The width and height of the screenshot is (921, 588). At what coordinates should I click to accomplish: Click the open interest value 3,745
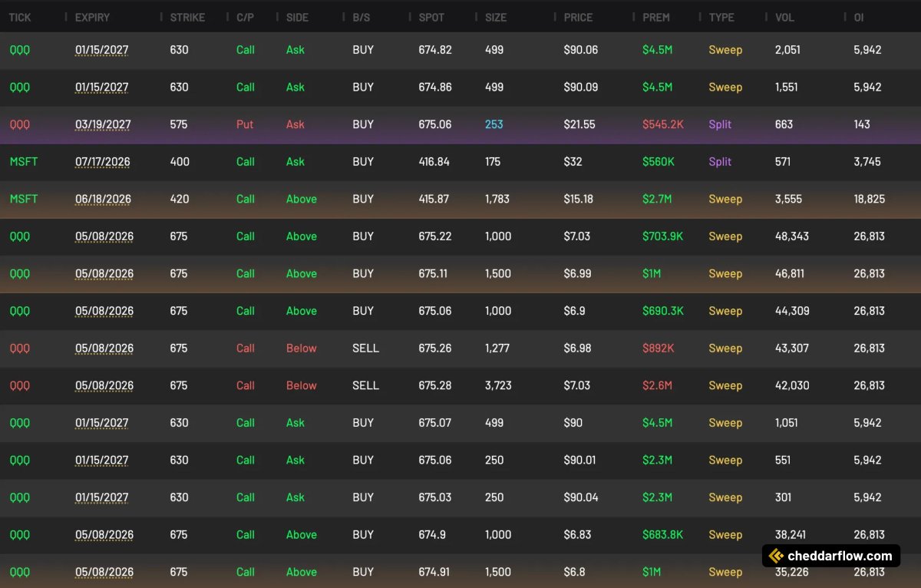[867, 162]
